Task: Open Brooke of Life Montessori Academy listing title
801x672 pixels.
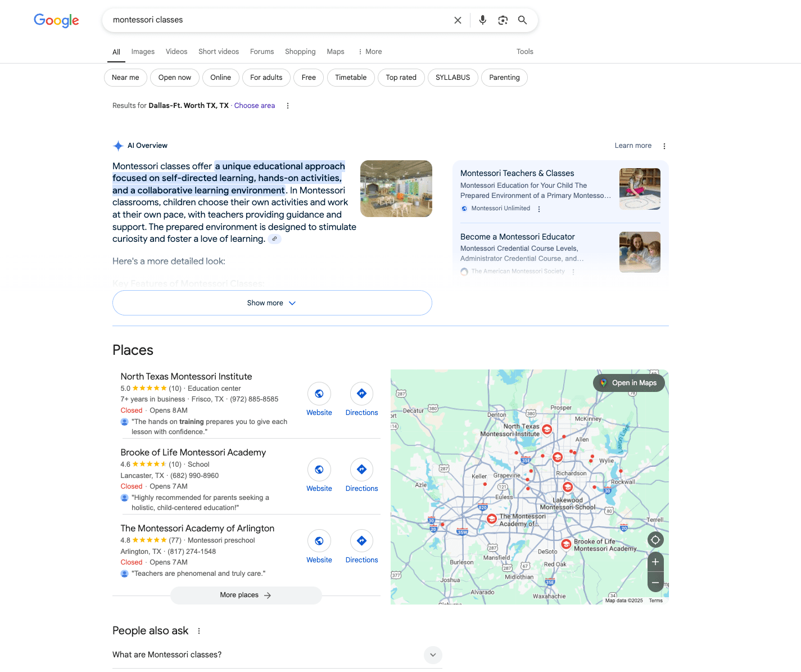Action: coord(193,453)
